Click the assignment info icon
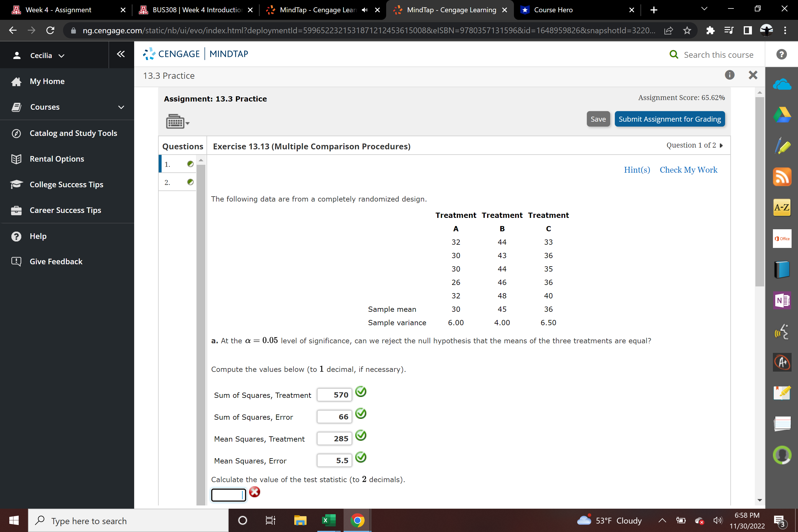Viewport: 798px width, 532px height. [729, 75]
